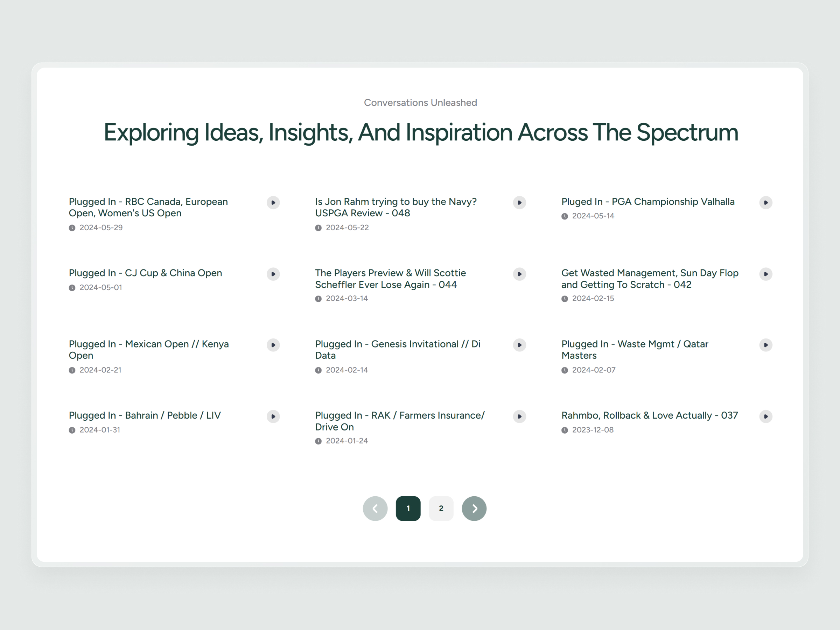Switch to pagination page 2
Image resolution: width=840 pixels, height=630 pixels.
(x=441, y=508)
